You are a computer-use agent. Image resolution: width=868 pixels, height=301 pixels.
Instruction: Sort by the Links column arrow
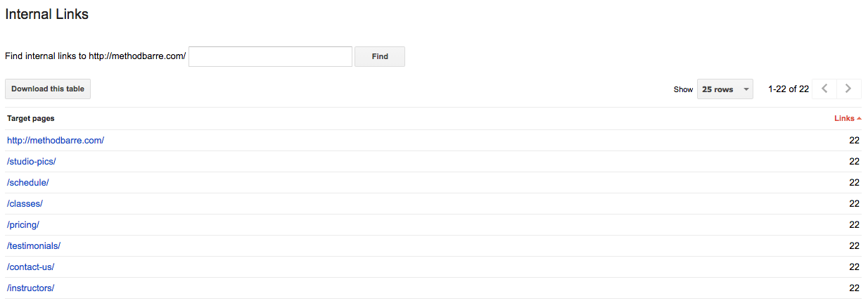(x=859, y=119)
